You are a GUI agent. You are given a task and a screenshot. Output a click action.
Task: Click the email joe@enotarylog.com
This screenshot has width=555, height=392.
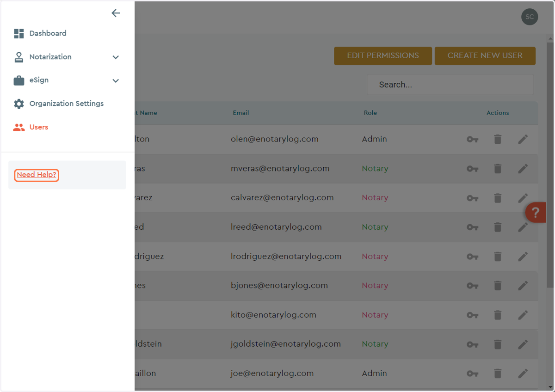[272, 374]
